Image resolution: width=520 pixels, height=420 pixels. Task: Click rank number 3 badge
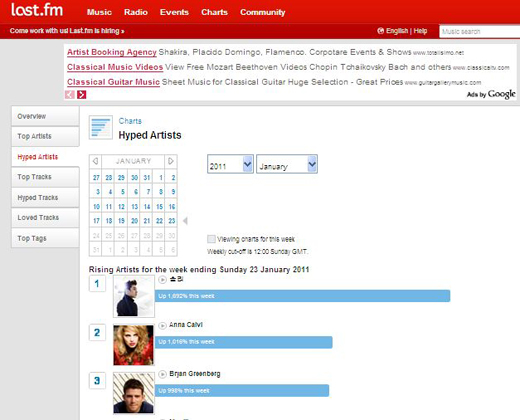tap(97, 381)
